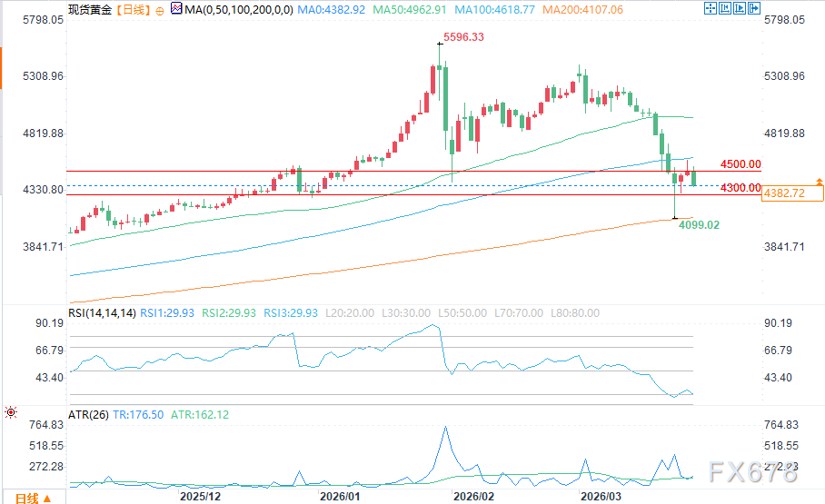Click the ATR(26) indicator label

pos(89,414)
